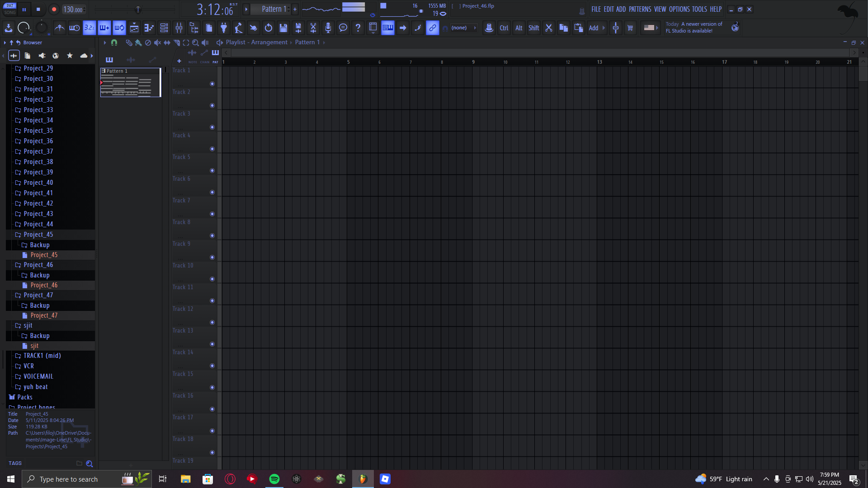This screenshot has height=488, width=868.
Task: Switch to SONG mode
Action: pyautogui.click(x=10, y=12)
